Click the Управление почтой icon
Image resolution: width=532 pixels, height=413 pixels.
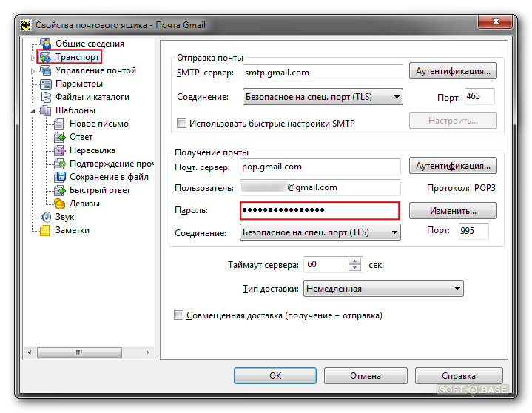pyautogui.click(x=45, y=70)
